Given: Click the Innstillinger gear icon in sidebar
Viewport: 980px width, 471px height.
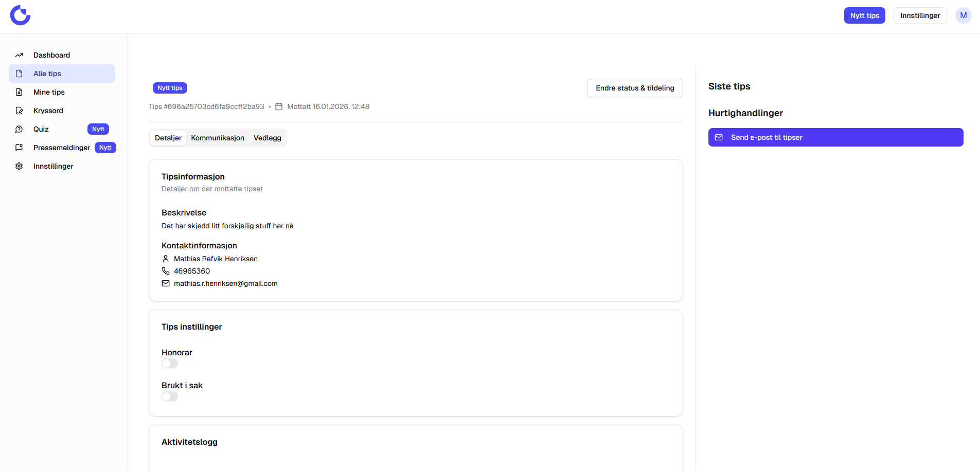Looking at the screenshot, I should click(19, 166).
